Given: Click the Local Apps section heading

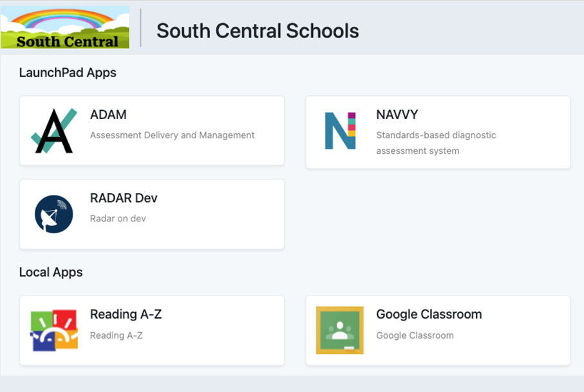Looking at the screenshot, I should pos(51,272).
